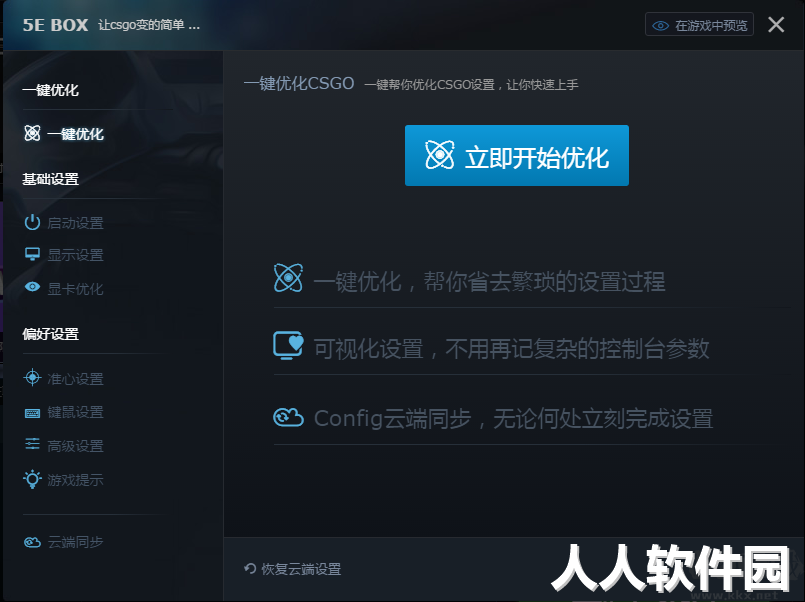
Task: Click the restore arrow icon beside 恢复云端设置
Action: (x=250, y=569)
